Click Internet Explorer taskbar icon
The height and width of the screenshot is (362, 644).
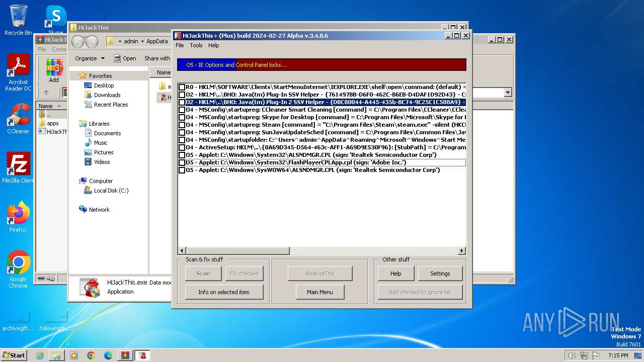[40, 355]
